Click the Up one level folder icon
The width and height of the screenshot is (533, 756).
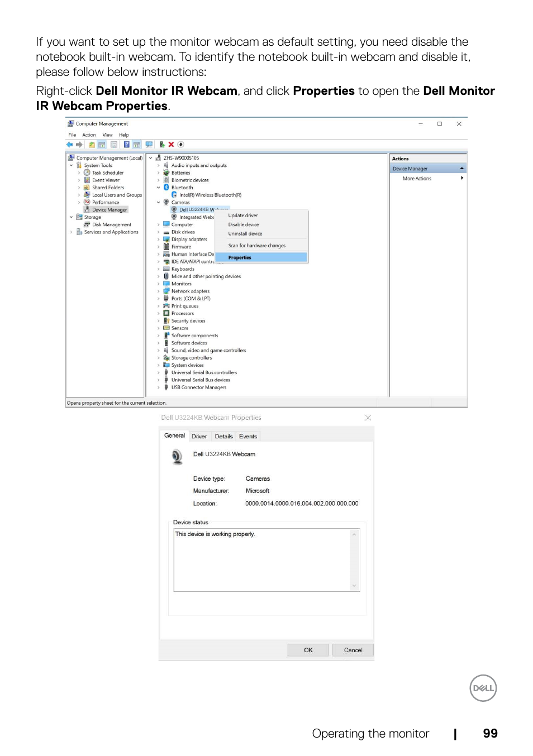(x=92, y=145)
